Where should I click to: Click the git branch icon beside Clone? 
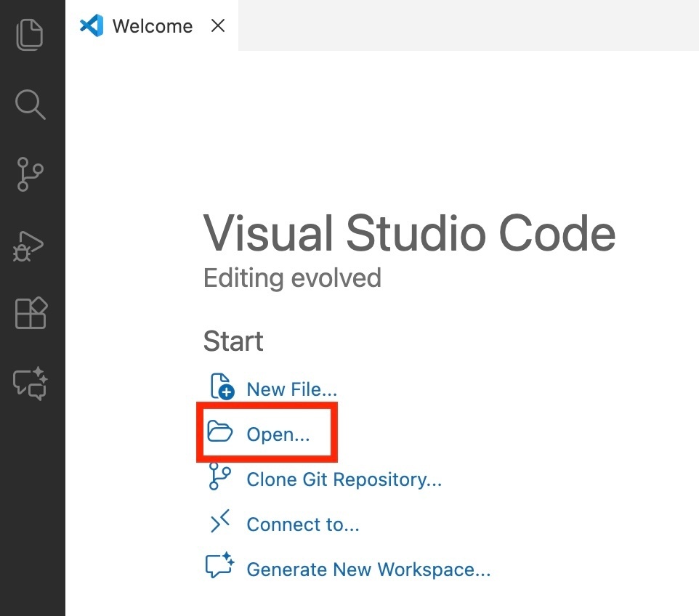click(219, 478)
